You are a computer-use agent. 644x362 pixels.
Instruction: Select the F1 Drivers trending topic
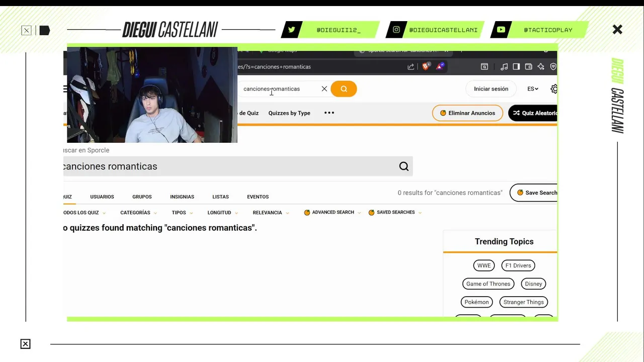(x=518, y=265)
